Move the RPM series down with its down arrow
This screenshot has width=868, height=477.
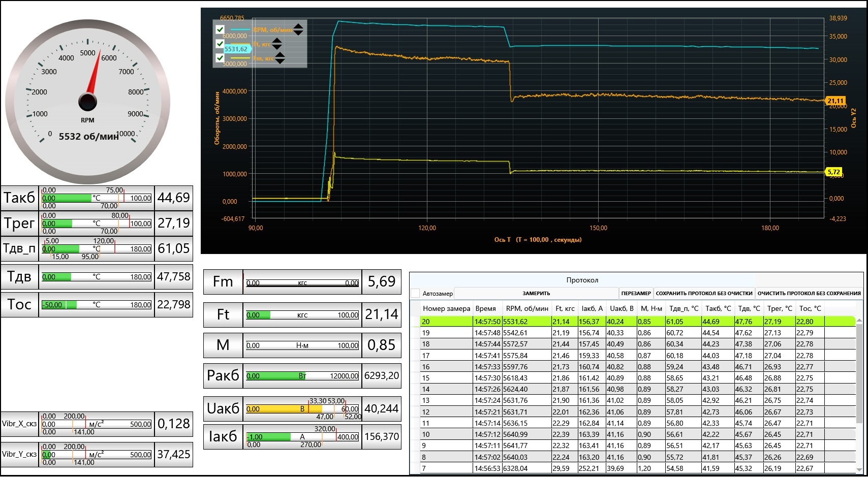pyautogui.click(x=298, y=33)
